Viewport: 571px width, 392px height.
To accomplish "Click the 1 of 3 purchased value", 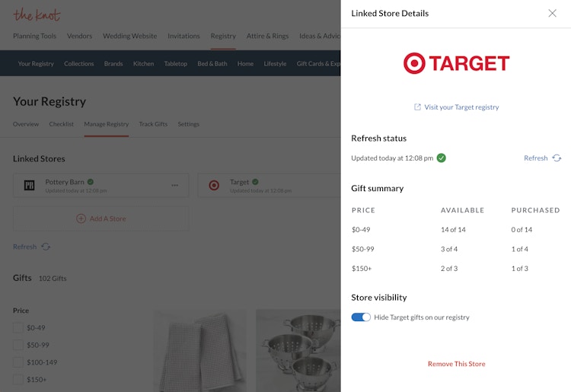I will click(x=520, y=268).
